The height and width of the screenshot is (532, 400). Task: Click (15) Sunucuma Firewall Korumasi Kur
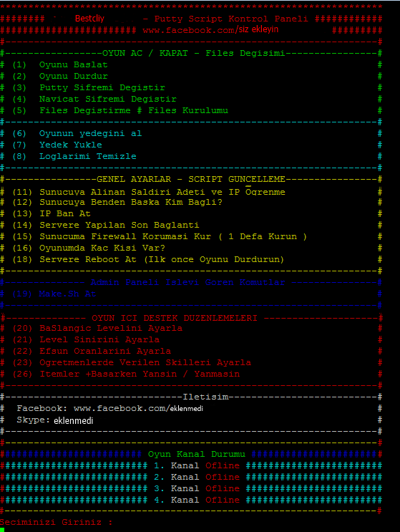pos(160,236)
